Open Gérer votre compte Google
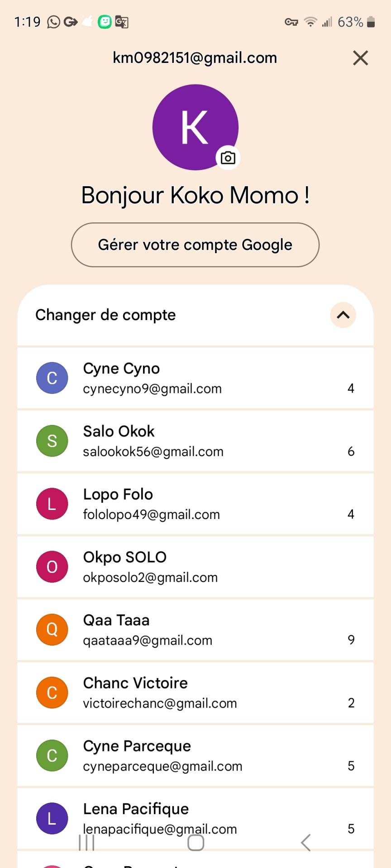 tap(195, 245)
